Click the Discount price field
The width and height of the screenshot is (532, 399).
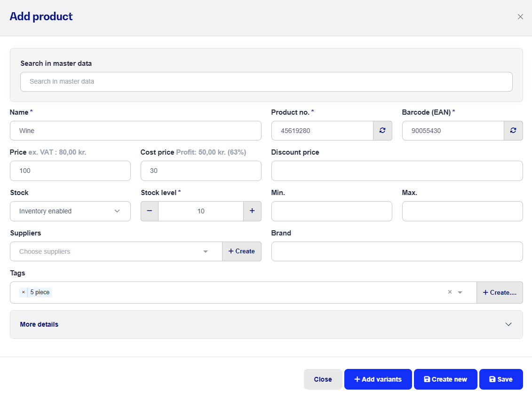click(397, 171)
